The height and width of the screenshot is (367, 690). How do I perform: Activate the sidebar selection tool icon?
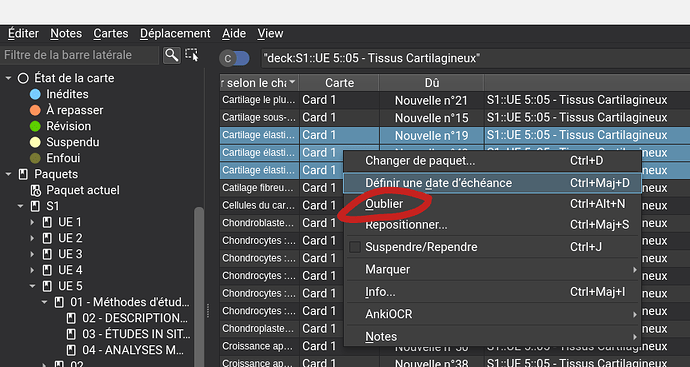pos(191,55)
